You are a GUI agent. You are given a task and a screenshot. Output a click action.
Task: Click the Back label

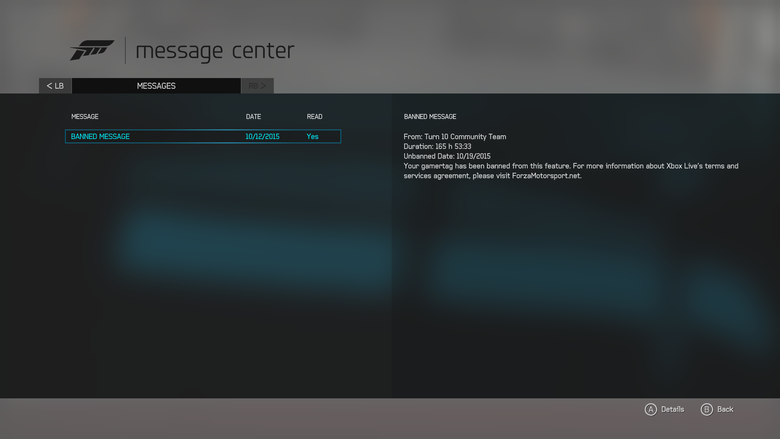[725, 409]
